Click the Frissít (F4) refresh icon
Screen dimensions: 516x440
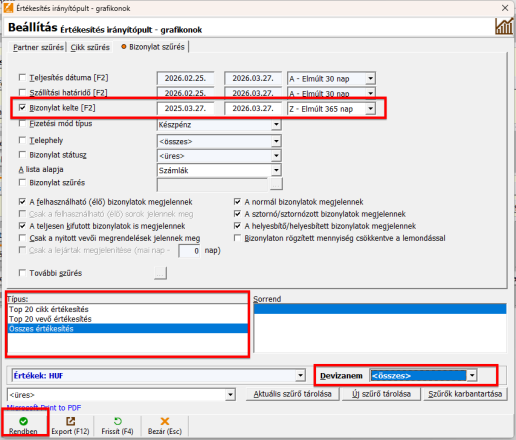click(118, 421)
